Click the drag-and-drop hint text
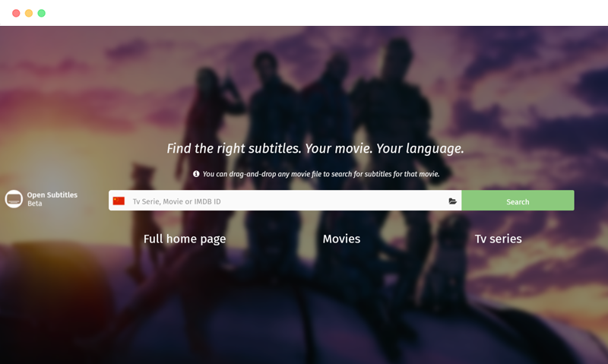The width and height of the screenshot is (608, 364). [321, 174]
